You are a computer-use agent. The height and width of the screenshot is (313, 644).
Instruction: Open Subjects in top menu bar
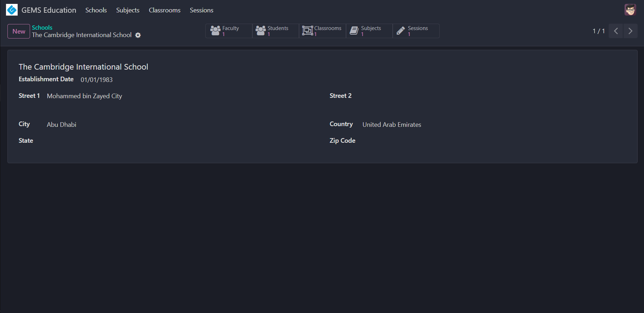click(x=128, y=10)
